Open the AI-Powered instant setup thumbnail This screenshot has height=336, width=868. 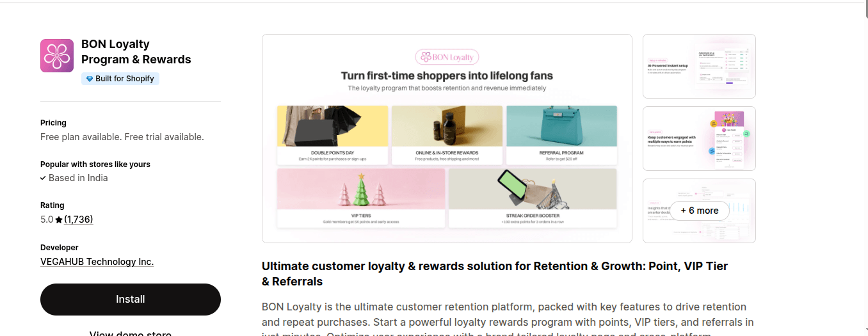699,66
